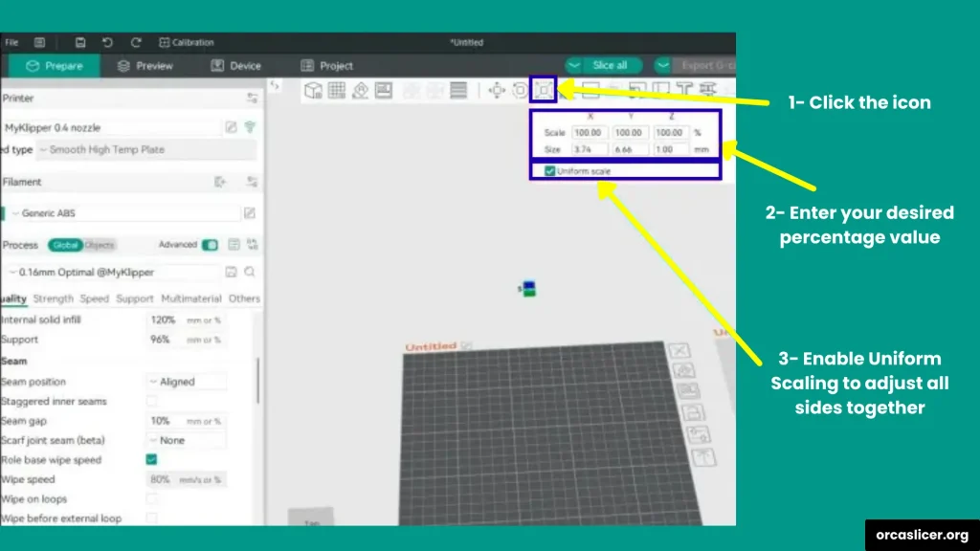Switch Process to Objects mode
This screenshot has height=551, width=980.
100,245
